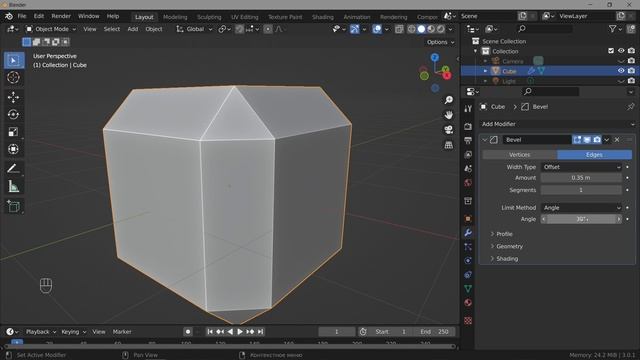Select the Cursor tool

[13, 77]
